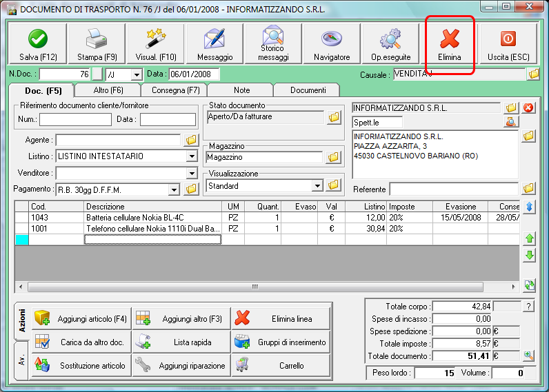Viewport: 549px width, 392px height.
Task: Move line up with green up arrow
Action: [530, 239]
